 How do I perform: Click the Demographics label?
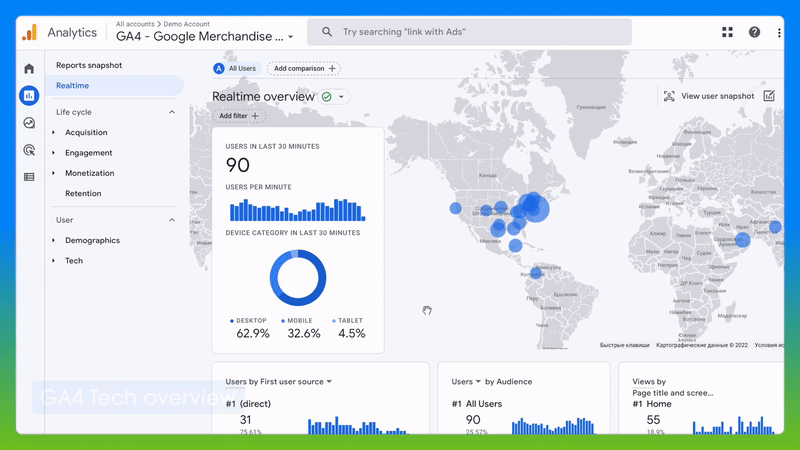pyautogui.click(x=92, y=240)
